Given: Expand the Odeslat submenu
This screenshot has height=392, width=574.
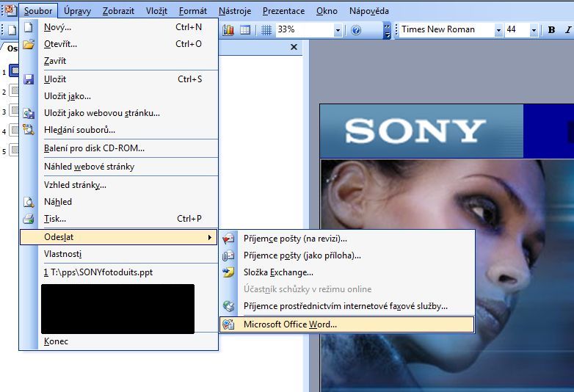Looking at the screenshot, I should [x=119, y=237].
